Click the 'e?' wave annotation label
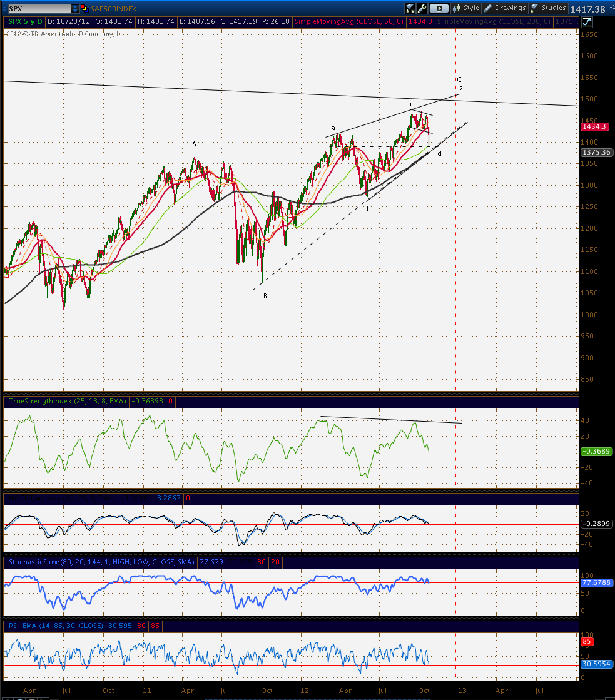Viewport: 615px width, 700px height. point(460,89)
